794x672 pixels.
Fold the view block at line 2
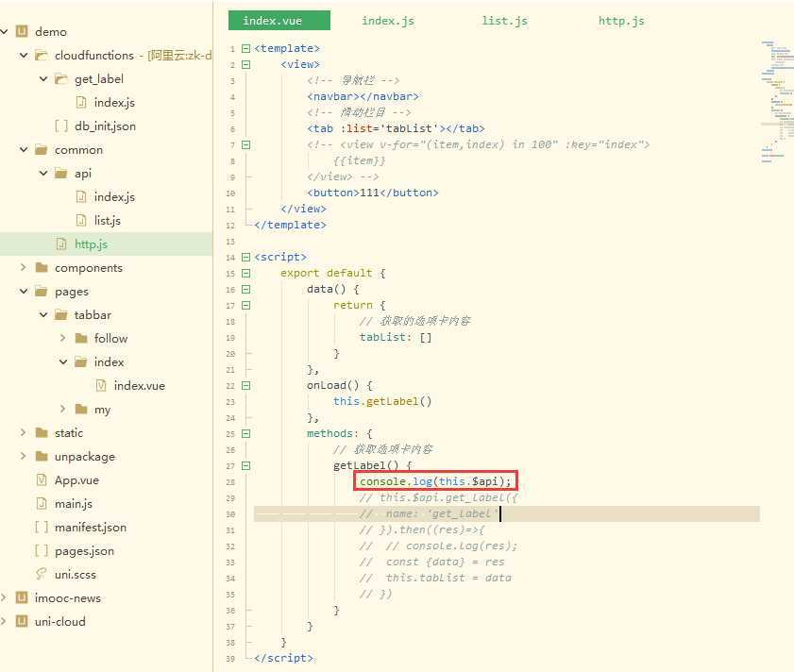(x=245, y=65)
